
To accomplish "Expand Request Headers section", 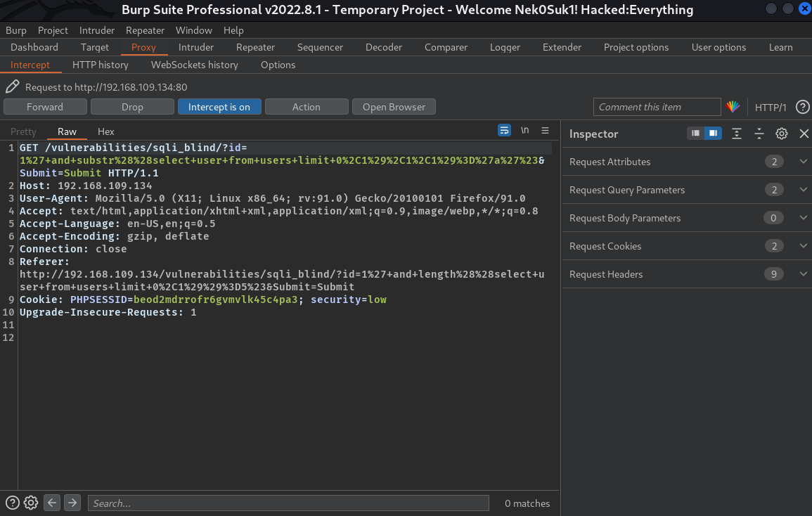I will click(x=687, y=274).
